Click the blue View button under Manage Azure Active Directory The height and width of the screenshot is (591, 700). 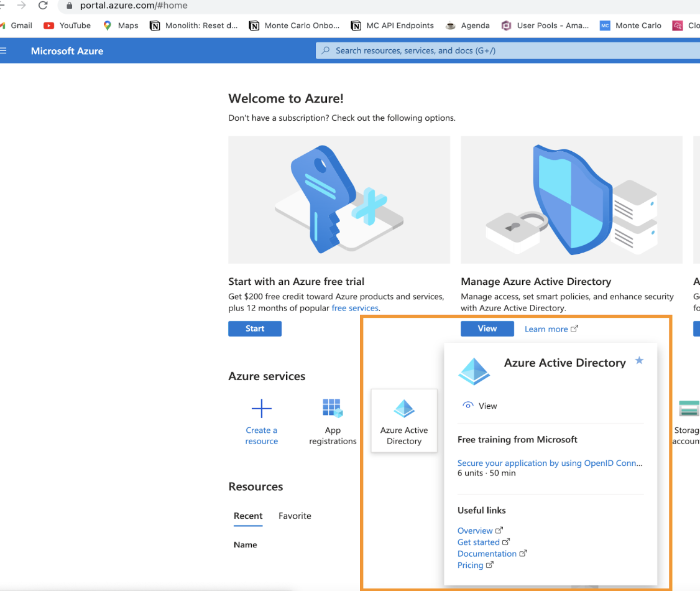tap(487, 328)
